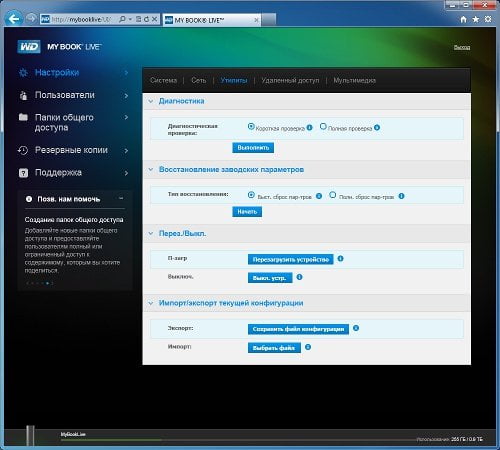Click the Резервные копии clock icon
Viewport: 500px width, 450px height.
click(23, 150)
